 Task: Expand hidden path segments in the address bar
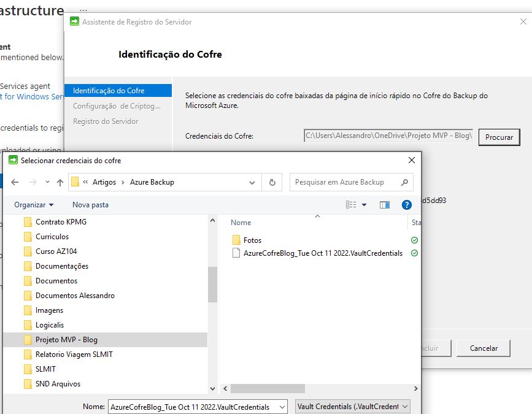(x=85, y=182)
